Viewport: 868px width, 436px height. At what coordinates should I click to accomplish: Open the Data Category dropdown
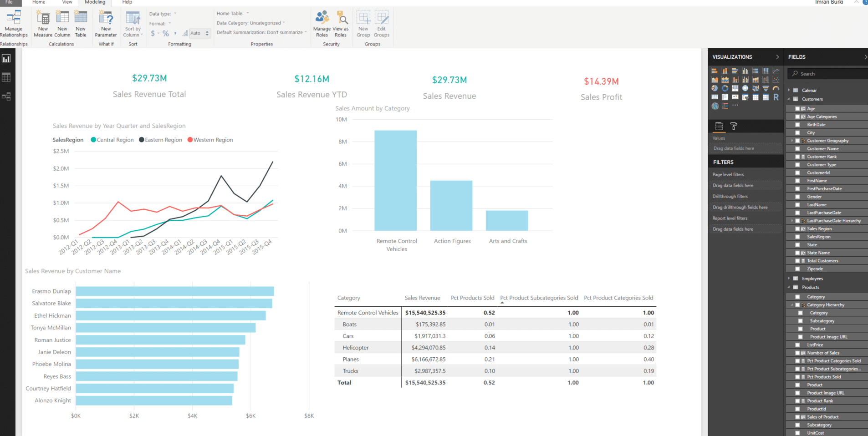[284, 23]
